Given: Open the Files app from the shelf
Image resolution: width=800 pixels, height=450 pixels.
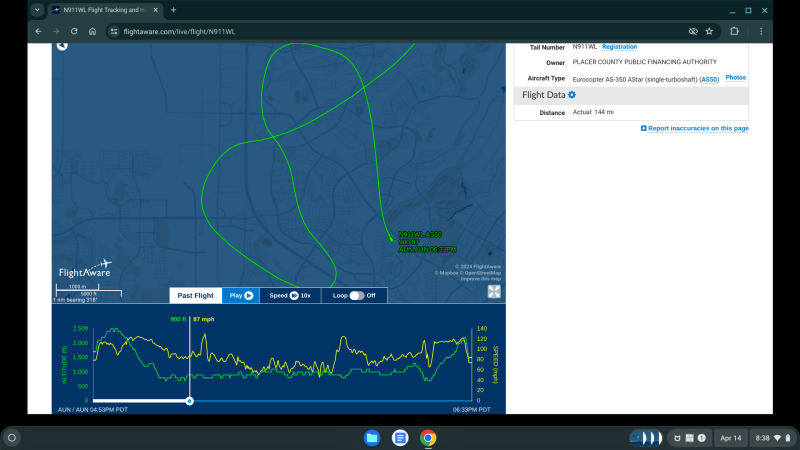Looking at the screenshot, I should pyautogui.click(x=372, y=438).
